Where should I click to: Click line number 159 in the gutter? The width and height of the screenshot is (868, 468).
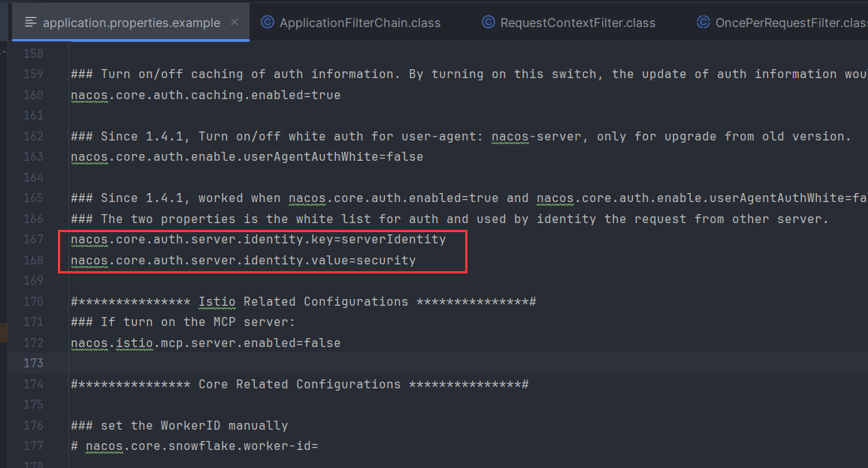(x=33, y=74)
